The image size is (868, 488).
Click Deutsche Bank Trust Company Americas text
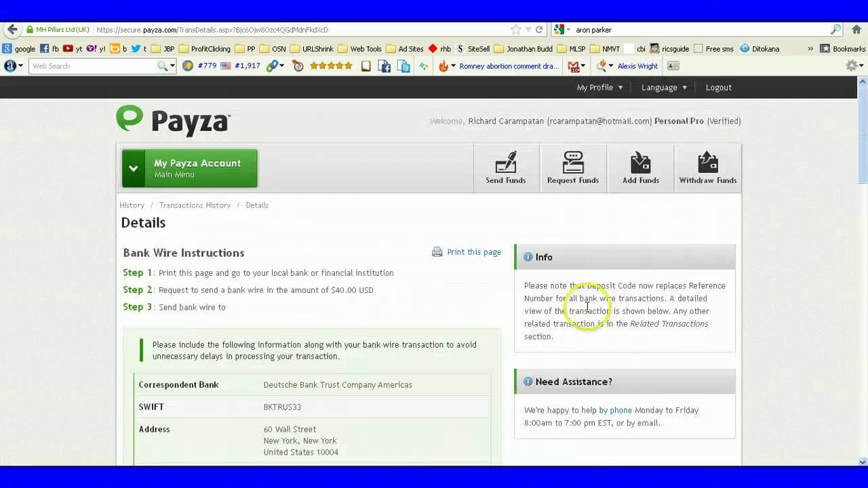pyautogui.click(x=338, y=385)
